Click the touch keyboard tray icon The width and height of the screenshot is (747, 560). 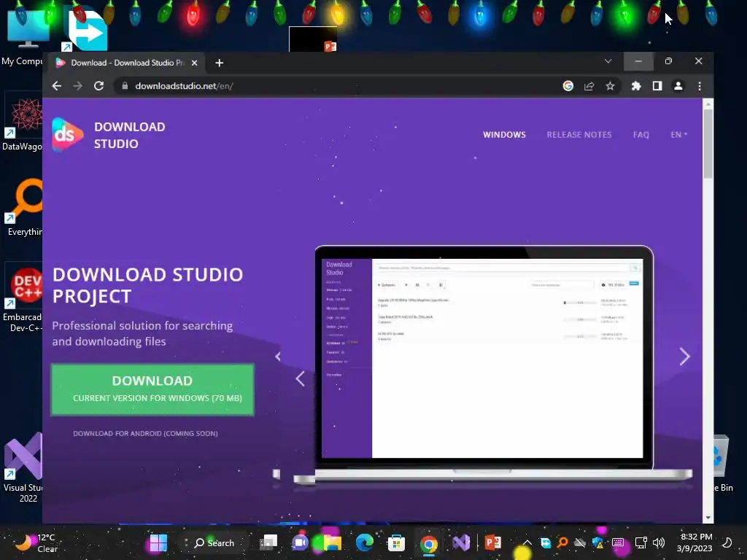(618, 542)
